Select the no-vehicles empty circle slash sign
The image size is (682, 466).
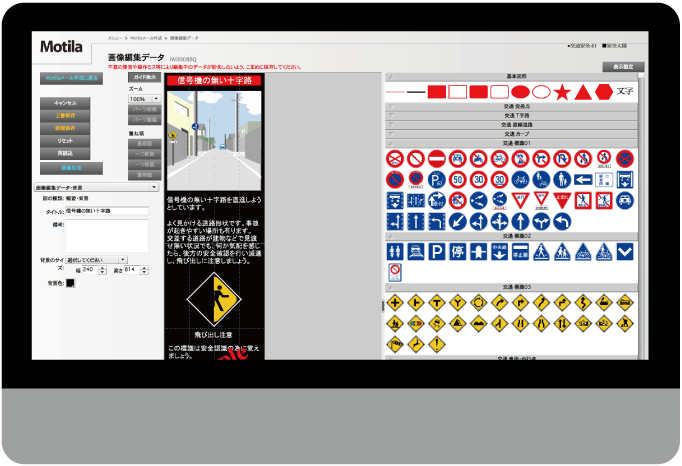click(416, 159)
